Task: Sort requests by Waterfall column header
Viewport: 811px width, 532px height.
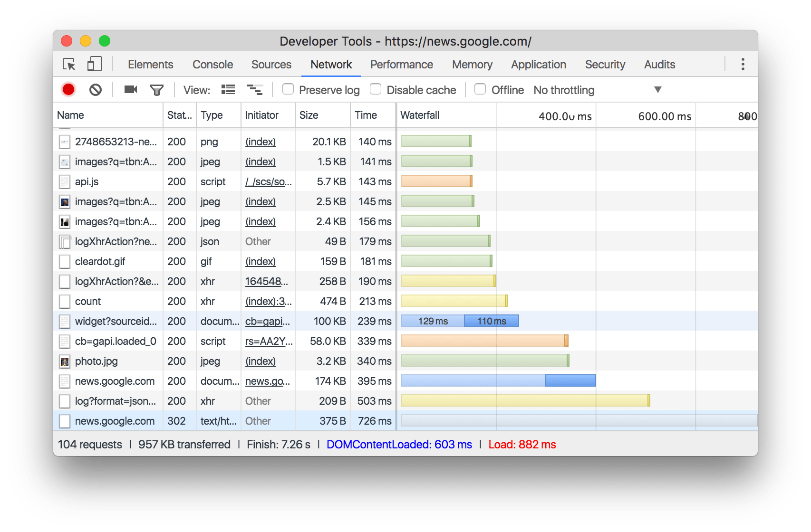Action: (420, 115)
